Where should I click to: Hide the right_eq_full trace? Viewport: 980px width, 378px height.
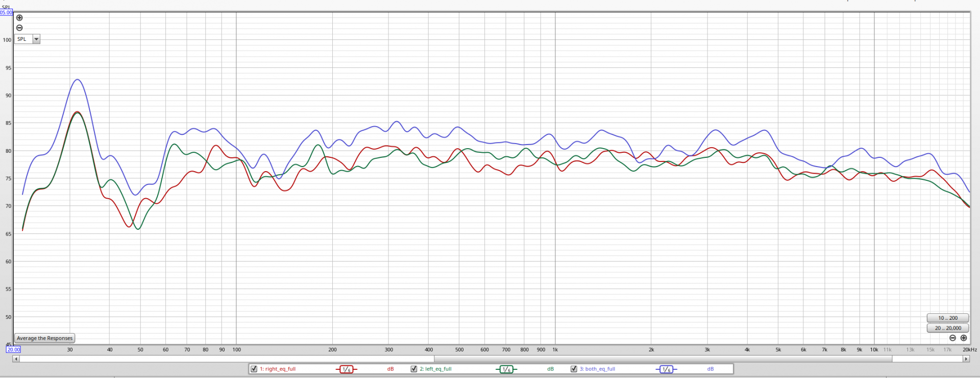[x=254, y=369]
